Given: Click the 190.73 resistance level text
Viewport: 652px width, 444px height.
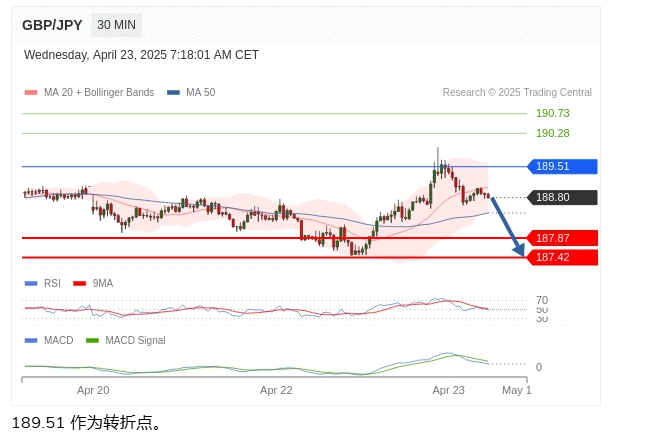Looking at the screenshot, I should tap(553, 113).
